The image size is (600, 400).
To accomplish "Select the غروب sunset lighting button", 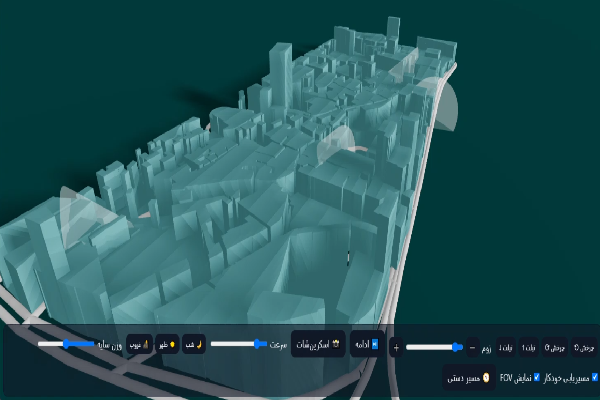I will (x=139, y=344).
